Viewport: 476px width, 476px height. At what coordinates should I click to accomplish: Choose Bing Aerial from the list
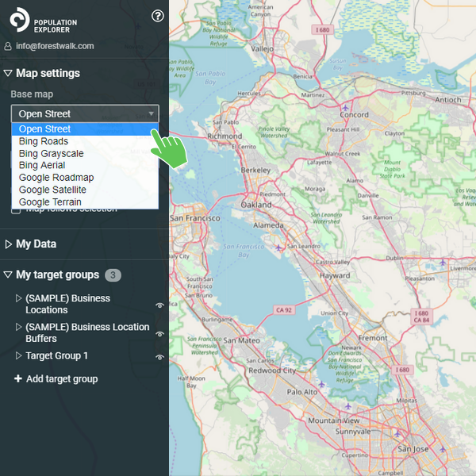85,165
